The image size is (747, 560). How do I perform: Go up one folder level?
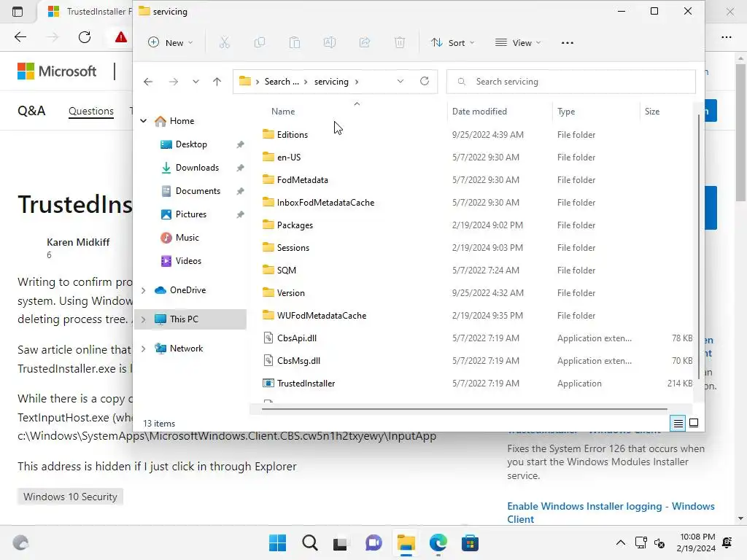(217, 82)
